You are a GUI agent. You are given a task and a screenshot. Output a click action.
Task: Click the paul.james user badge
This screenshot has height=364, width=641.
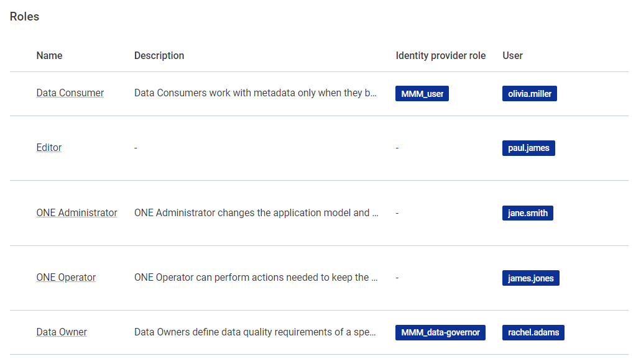point(528,148)
